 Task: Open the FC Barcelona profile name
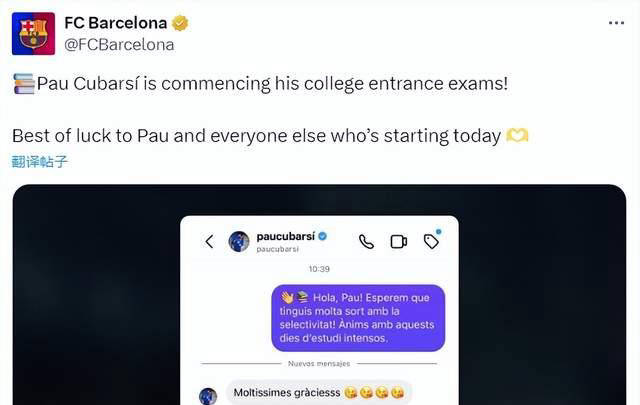tap(116, 23)
